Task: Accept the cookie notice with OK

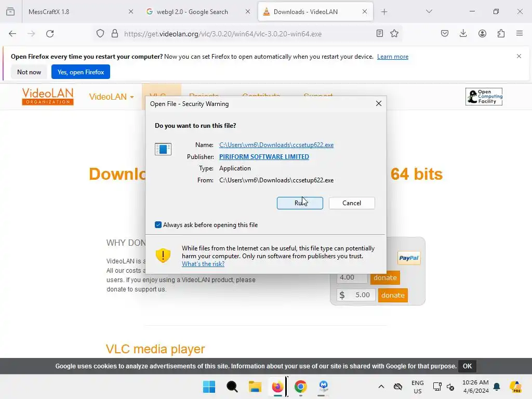Action: point(467,366)
